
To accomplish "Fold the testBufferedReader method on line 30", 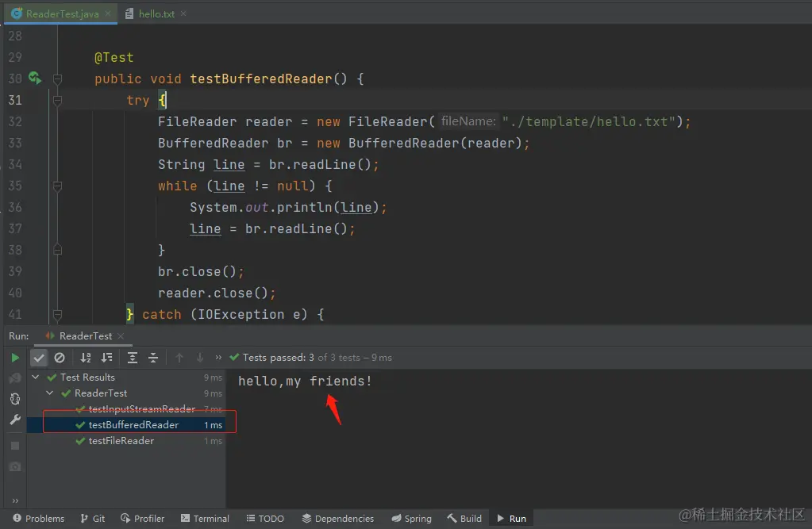I will 57,79.
